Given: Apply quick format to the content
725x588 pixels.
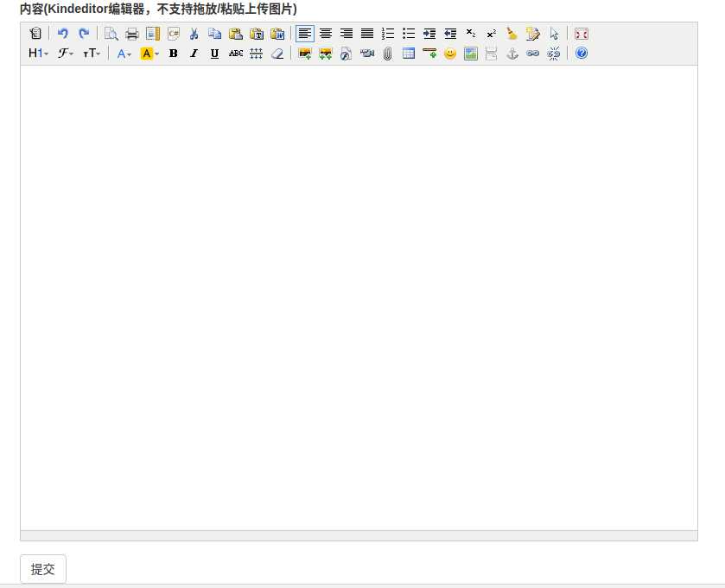Looking at the screenshot, I should (532, 34).
